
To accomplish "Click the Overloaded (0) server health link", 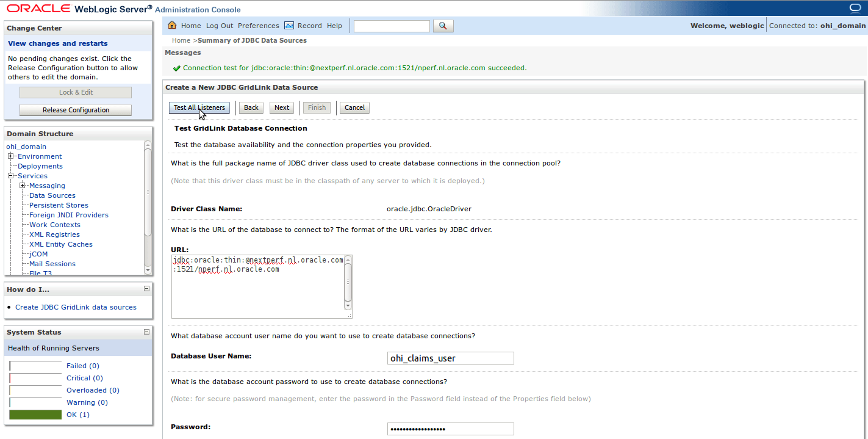I will coord(93,390).
